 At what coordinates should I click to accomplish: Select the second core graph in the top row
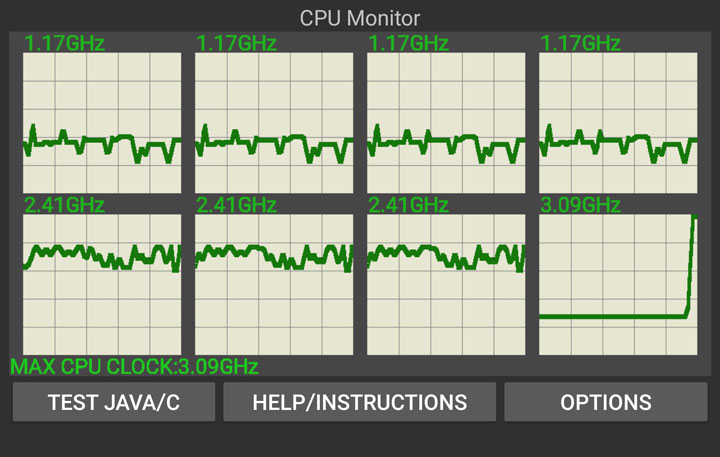[x=274, y=122]
